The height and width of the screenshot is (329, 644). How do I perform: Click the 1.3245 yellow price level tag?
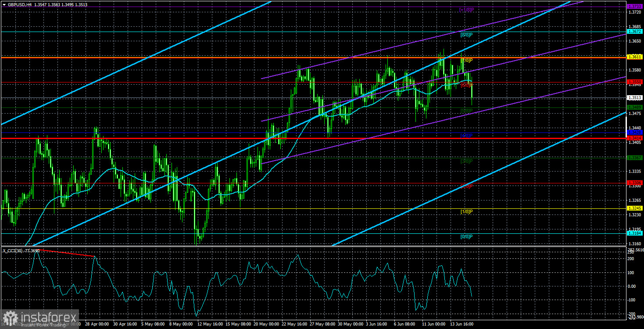635,208
